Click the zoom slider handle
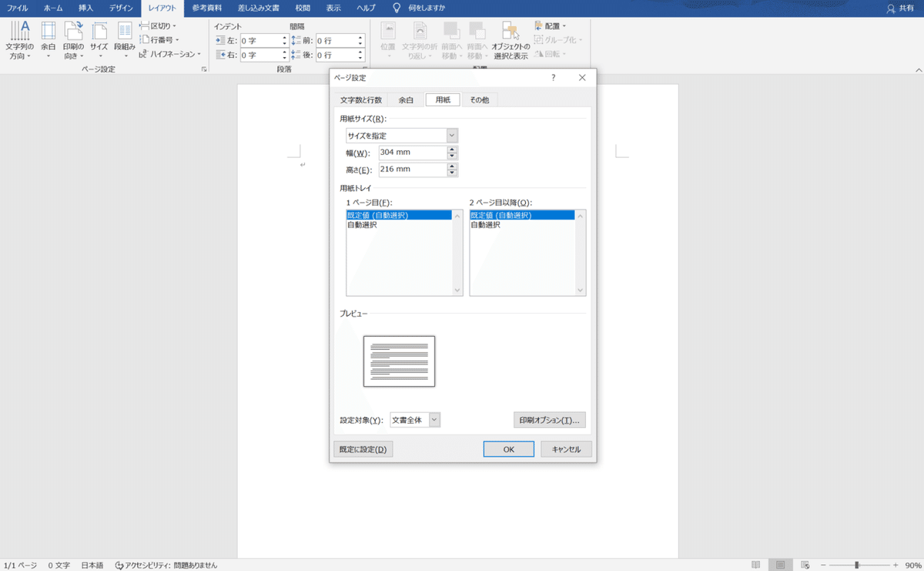 point(857,565)
